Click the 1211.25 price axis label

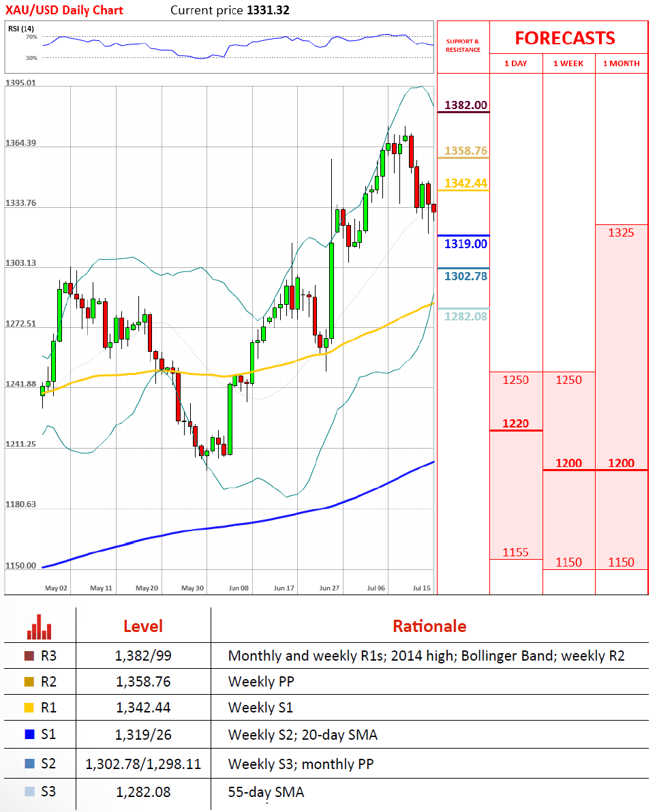click(20, 444)
